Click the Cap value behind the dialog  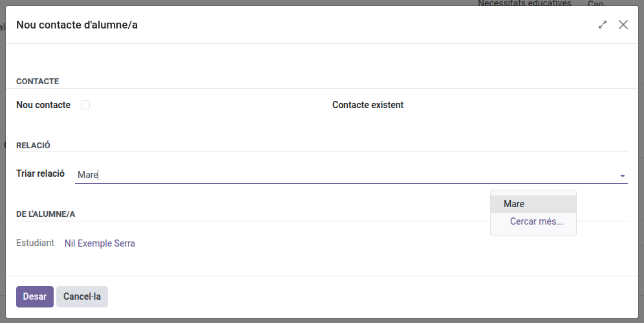(596, 3)
